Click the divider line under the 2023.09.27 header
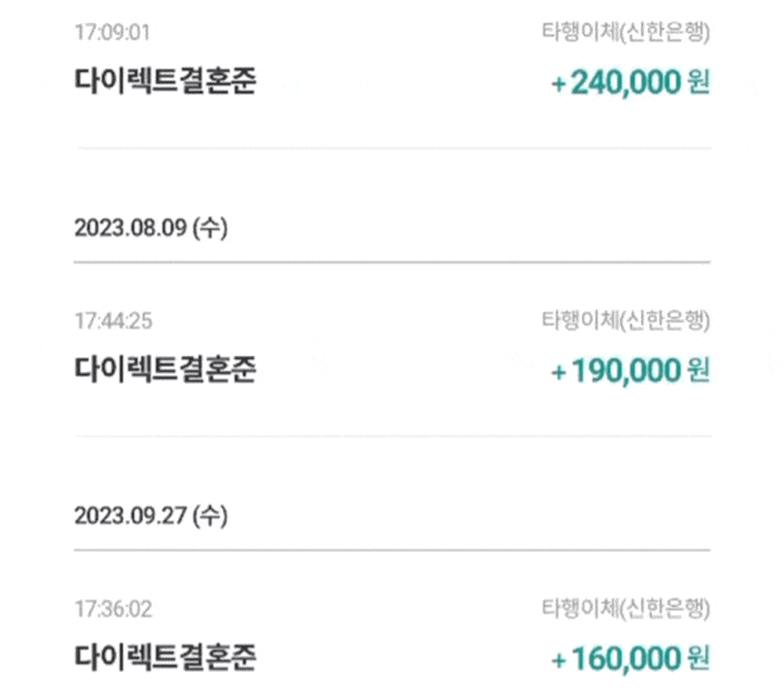The image size is (784, 694). point(392,550)
